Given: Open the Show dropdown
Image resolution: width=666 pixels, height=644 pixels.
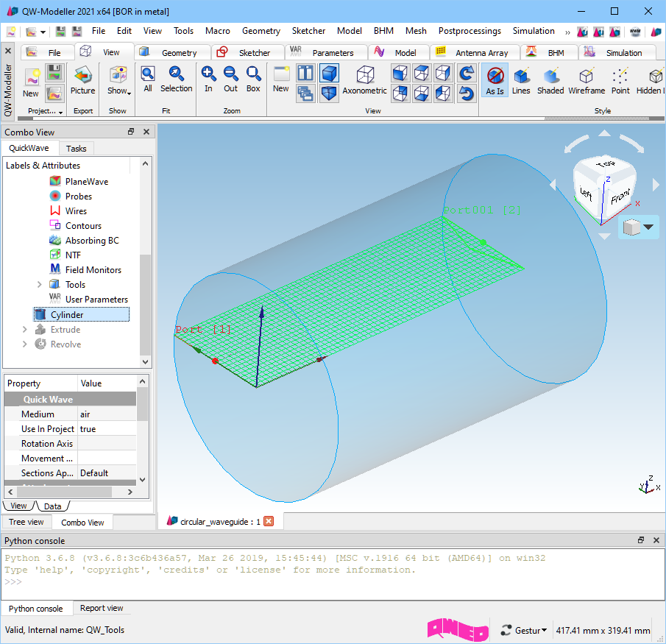Looking at the screenshot, I should click(x=119, y=81).
